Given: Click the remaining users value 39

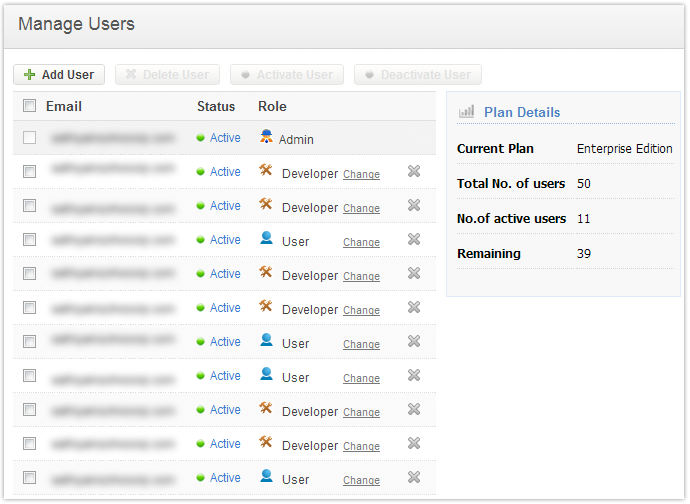Looking at the screenshot, I should 584,254.
